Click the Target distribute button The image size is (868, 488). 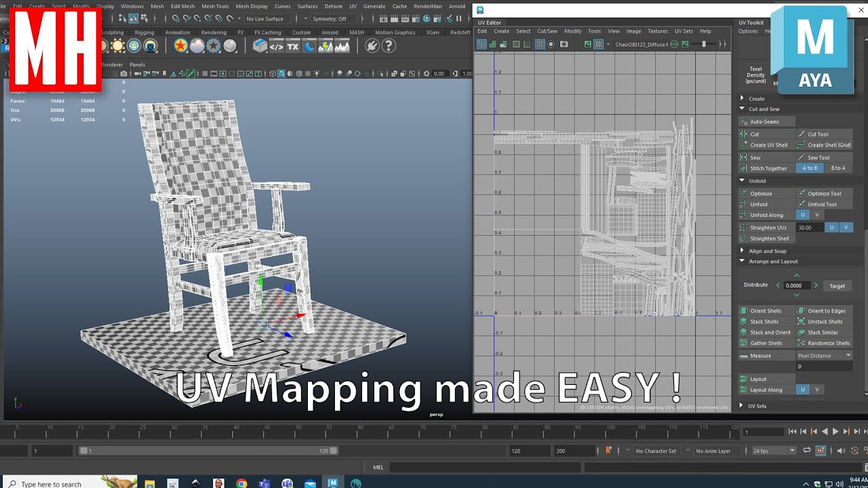click(x=837, y=286)
